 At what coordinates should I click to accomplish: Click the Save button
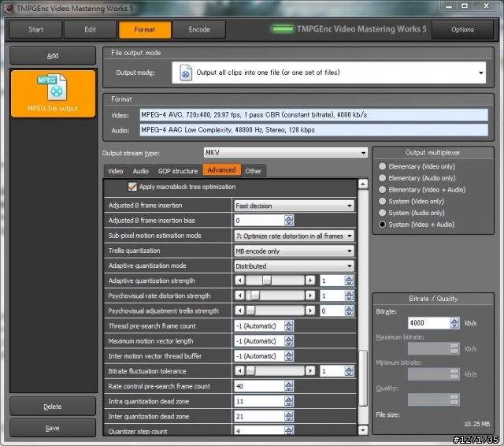(x=53, y=428)
